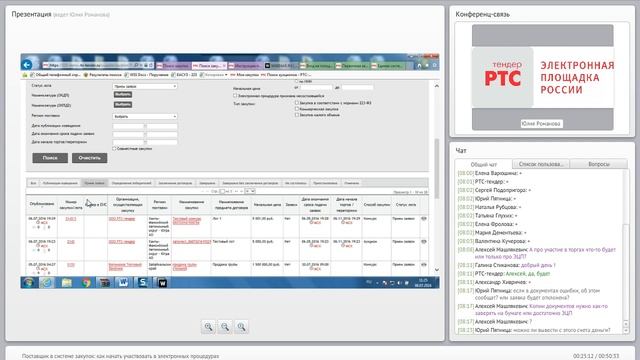The height and width of the screenshot is (360, 640).
Task: Select the 'Отменена' results tab
Action: (351, 183)
